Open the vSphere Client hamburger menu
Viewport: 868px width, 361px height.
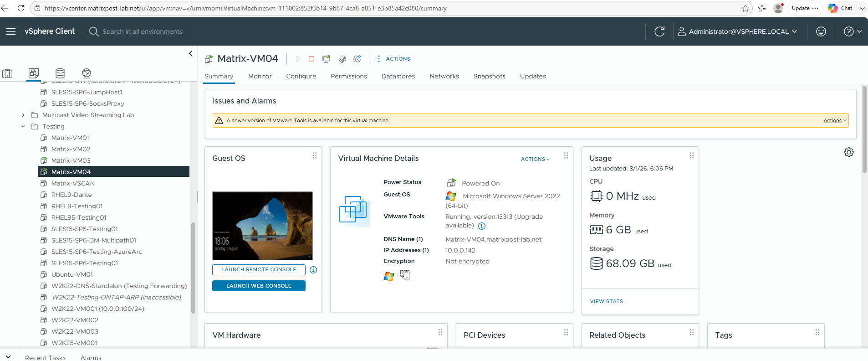click(11, 31)
